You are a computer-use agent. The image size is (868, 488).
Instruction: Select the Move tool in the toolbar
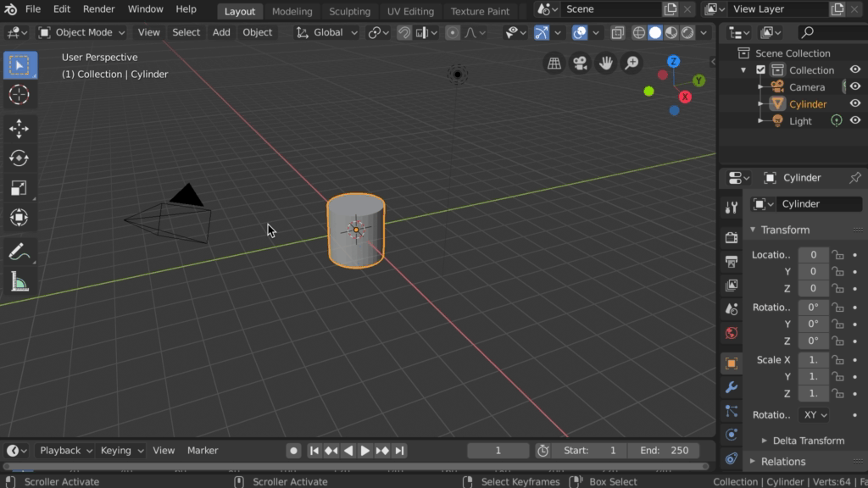coord(19,128)
